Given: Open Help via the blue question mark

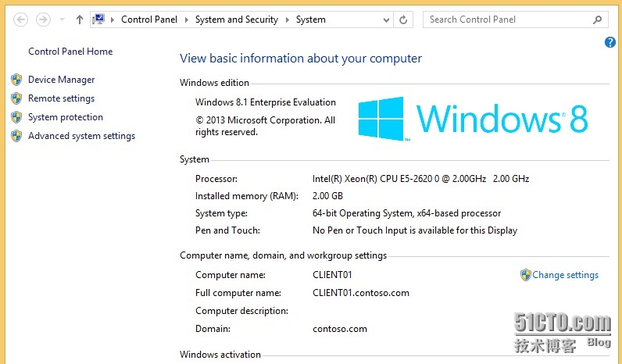Looking at the screenshot, I should point(610,42).
